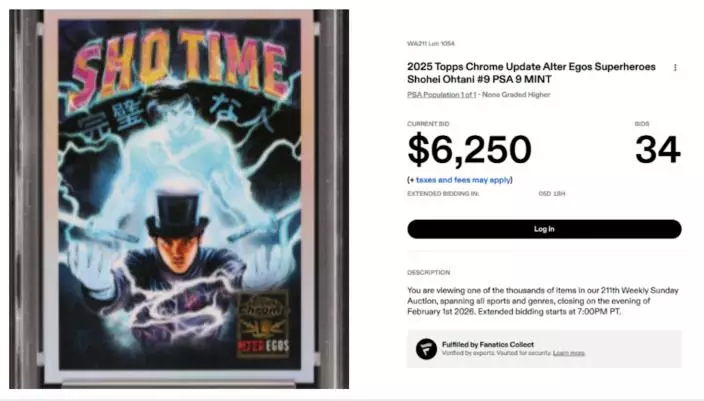Click the Shohei Ohtani card image
704x401 pixels.
(x=179, y=199)
